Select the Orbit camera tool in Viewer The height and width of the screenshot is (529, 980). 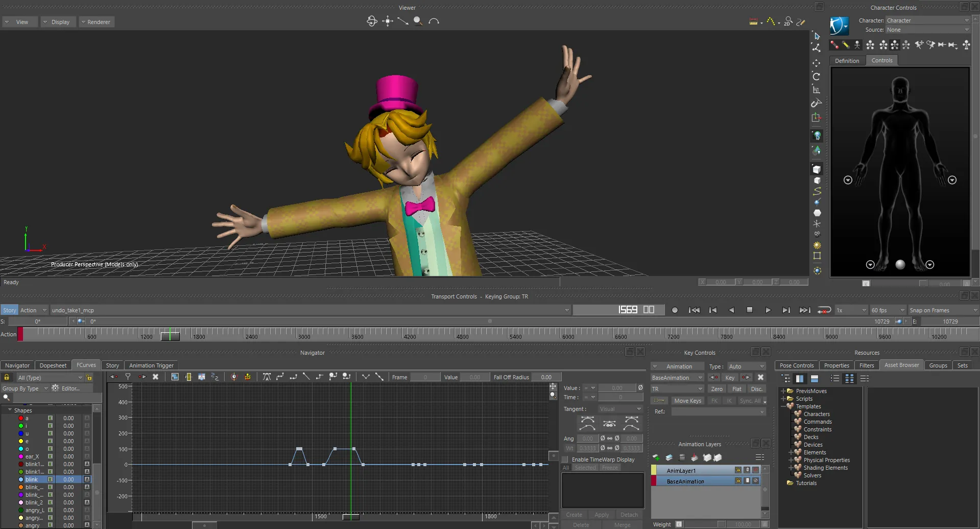372,21
